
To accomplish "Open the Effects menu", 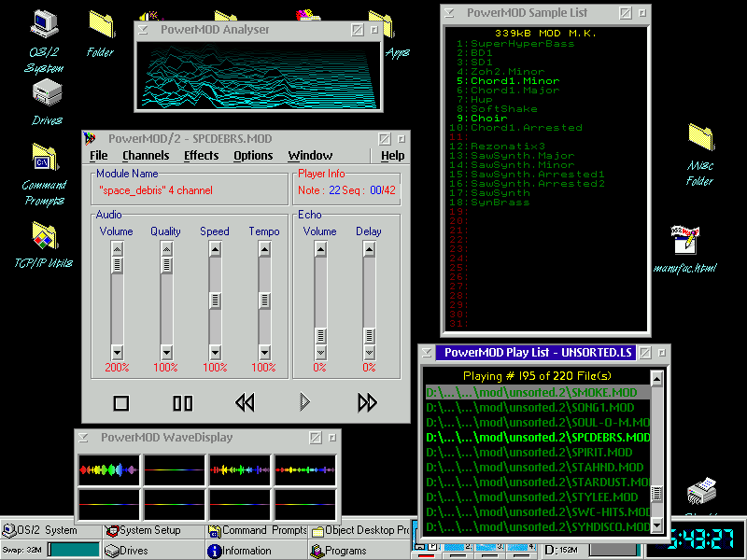I will tap(201, 156).
